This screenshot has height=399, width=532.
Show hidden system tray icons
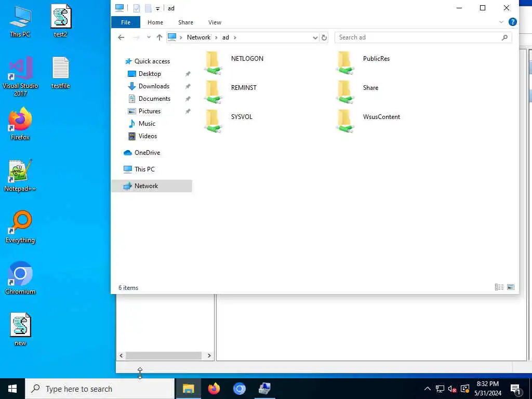click(x=428, y=389)
